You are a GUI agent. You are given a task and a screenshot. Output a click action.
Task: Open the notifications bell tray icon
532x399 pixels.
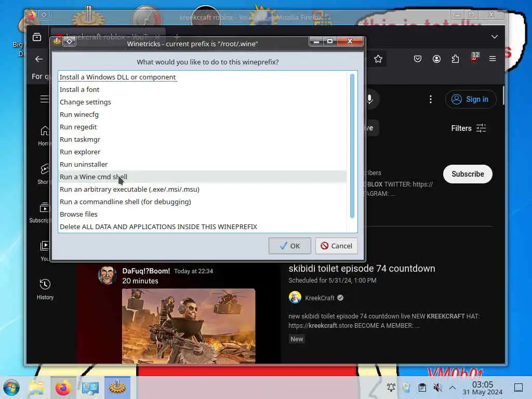391,387
